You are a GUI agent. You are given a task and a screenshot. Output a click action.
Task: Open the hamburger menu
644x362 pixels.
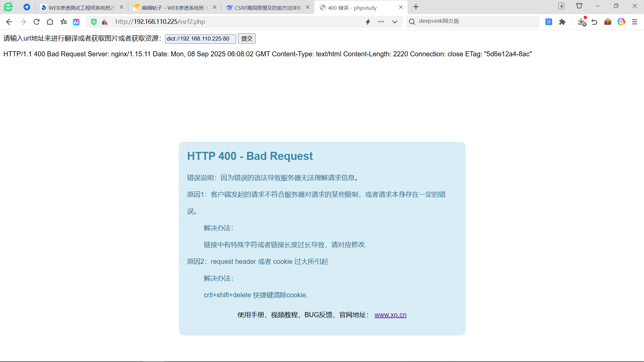click(635, 22)
